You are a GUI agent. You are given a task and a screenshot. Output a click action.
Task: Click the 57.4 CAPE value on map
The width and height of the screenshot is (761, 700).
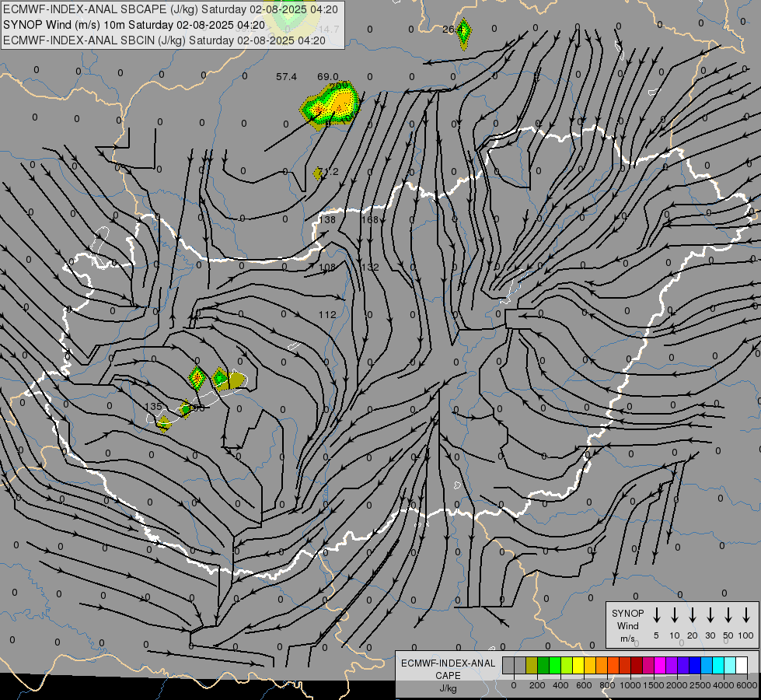pos(286,77)
